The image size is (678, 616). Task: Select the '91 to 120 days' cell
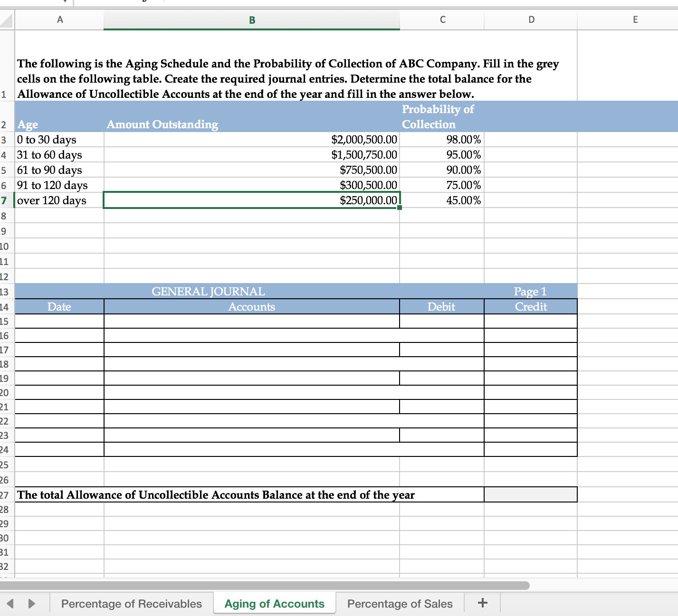point(59,185)
